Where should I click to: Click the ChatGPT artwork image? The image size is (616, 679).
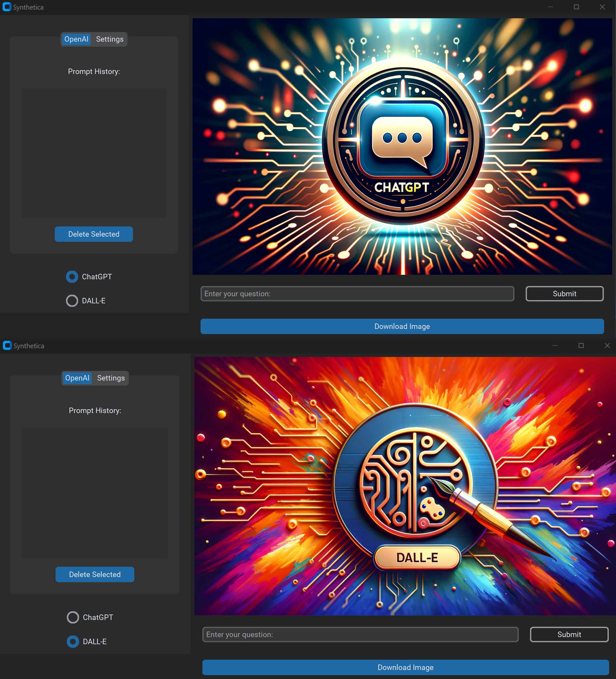click(x=402, y=146)
